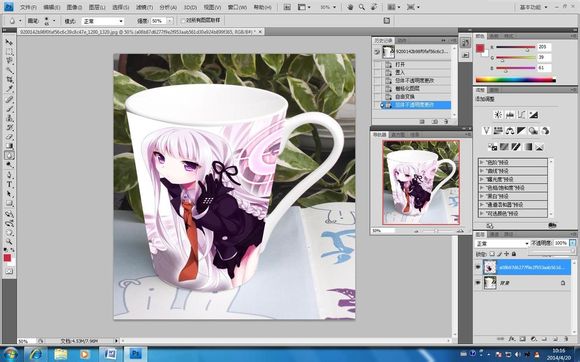Add a Brightness/Contrast adjustment
This screenshot has height=362, width=580.
(x=498, y=115)
